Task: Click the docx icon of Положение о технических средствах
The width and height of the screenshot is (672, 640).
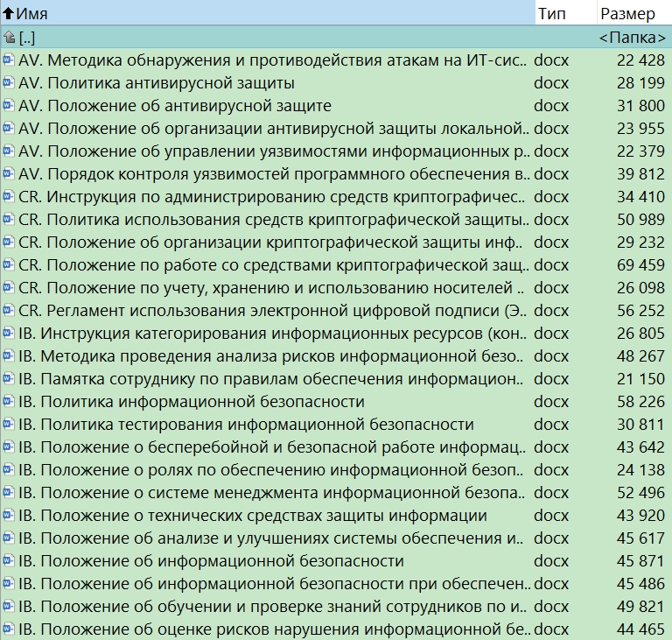Action: tap(9, 515)
